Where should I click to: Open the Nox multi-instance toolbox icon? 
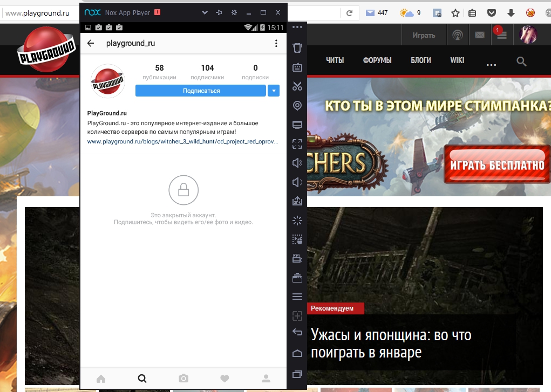click(x=297, y=278)
